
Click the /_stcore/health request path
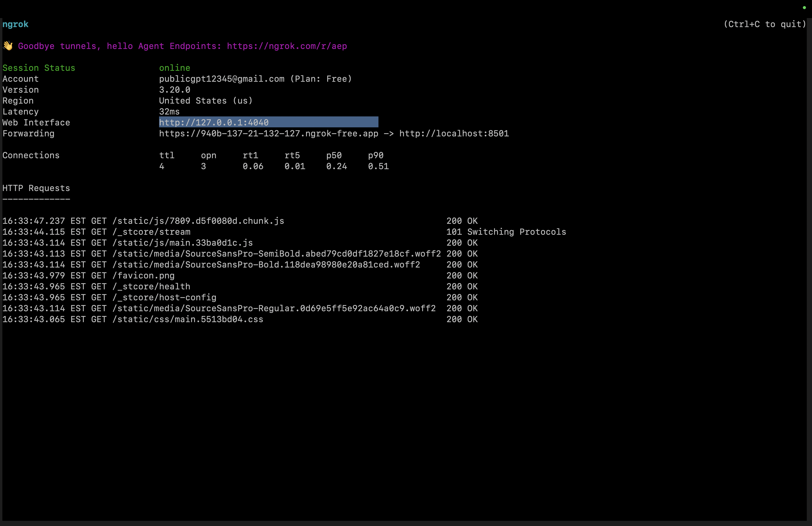(x=151, y=286)
